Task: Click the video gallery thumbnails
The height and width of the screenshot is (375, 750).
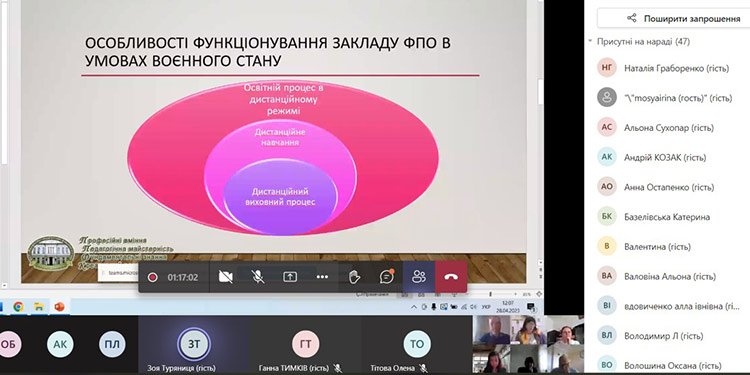Action: pyautogui.click(x=528, y=344)
